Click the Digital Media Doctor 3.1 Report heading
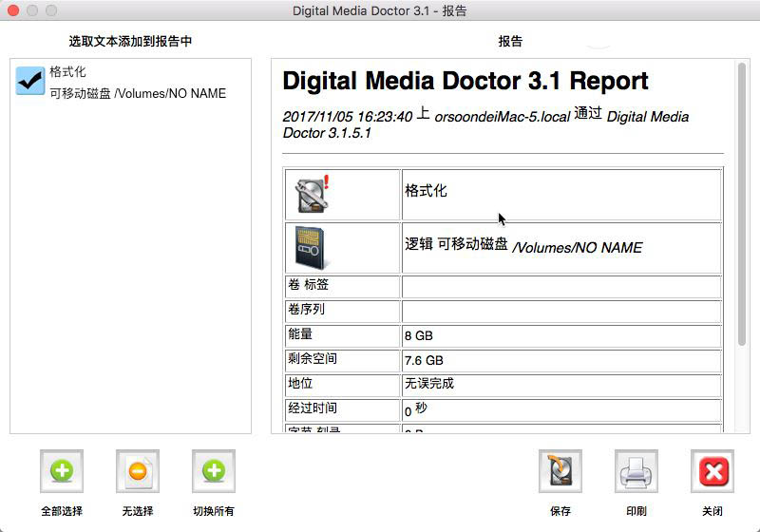This screenshot has height=532, width=760. point(465,81)
